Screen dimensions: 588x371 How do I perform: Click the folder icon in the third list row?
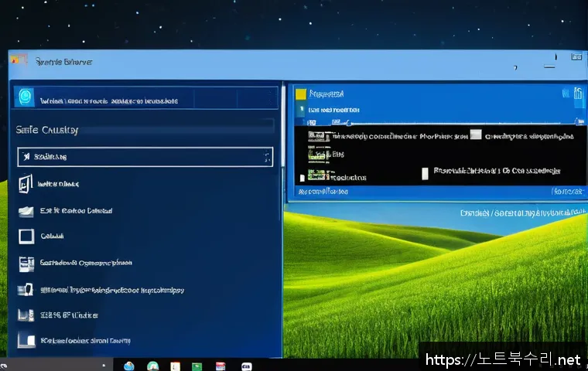[26, 210]
